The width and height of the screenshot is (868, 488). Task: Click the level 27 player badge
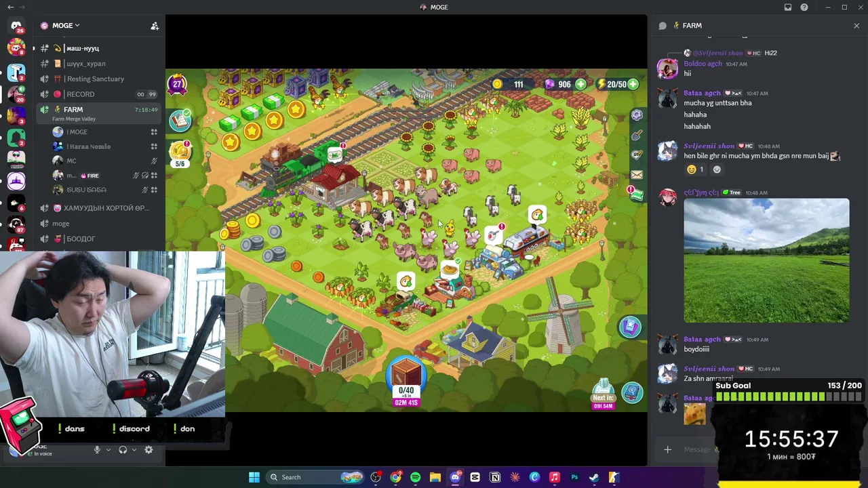tap(177, 85)
